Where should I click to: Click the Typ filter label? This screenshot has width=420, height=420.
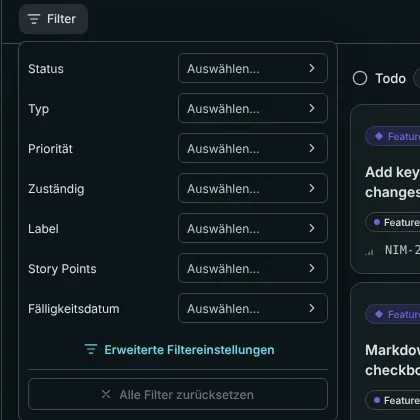(x=39, y=109)
